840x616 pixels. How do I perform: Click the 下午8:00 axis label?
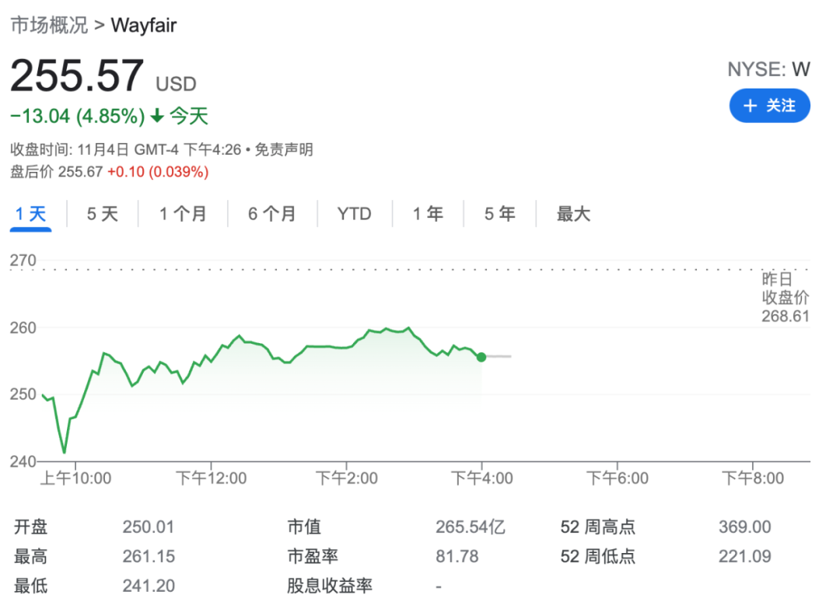tap(753, 478)
